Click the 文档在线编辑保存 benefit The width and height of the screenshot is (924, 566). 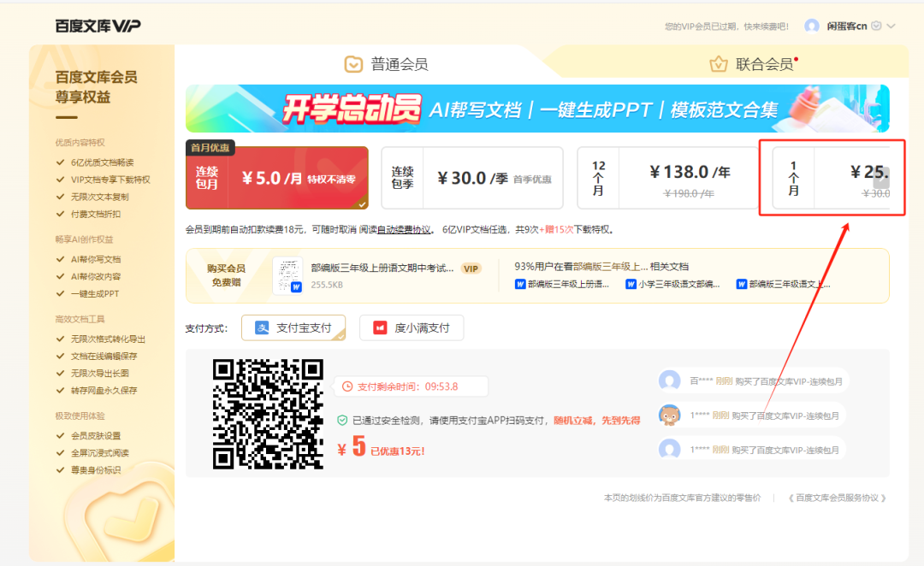[104, 357]
